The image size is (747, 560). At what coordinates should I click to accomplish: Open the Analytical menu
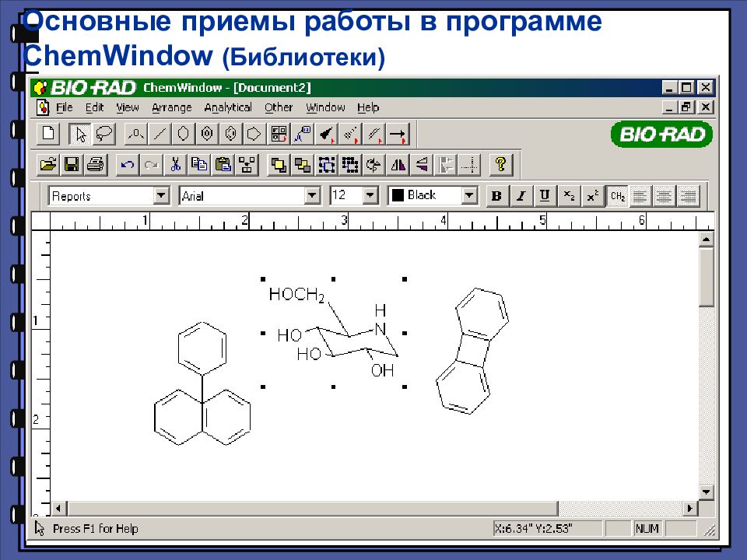pyautogui.click(x=227, y=107)
